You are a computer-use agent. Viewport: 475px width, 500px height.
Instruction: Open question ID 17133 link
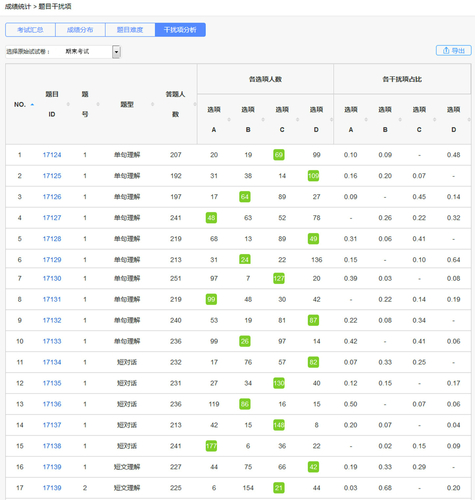point(52,341)
